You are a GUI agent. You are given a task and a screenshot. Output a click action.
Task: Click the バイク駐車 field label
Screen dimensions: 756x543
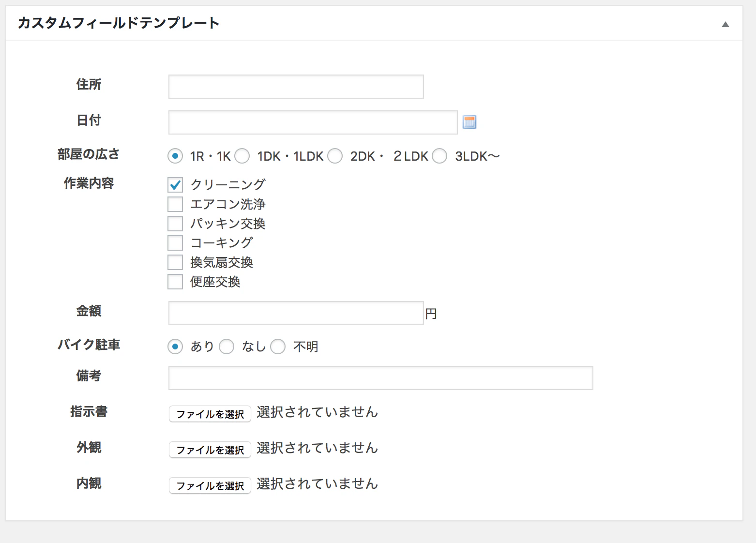click(89, 345)
